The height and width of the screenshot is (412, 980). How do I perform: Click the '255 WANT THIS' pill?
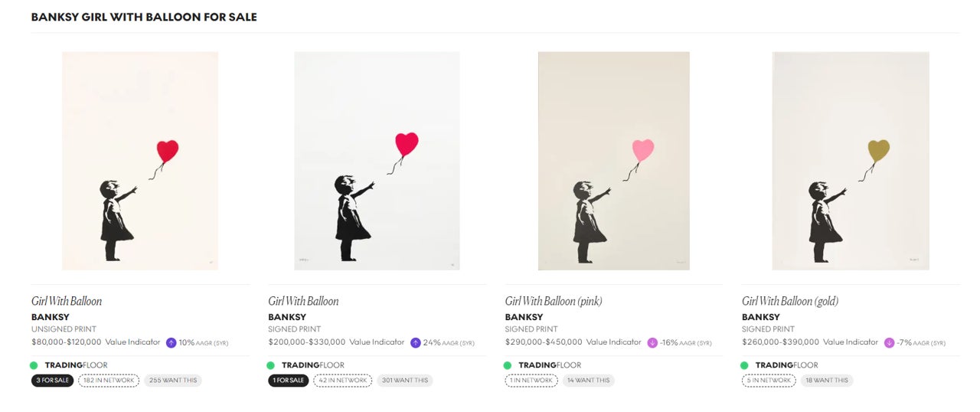[x=173, y=381]
